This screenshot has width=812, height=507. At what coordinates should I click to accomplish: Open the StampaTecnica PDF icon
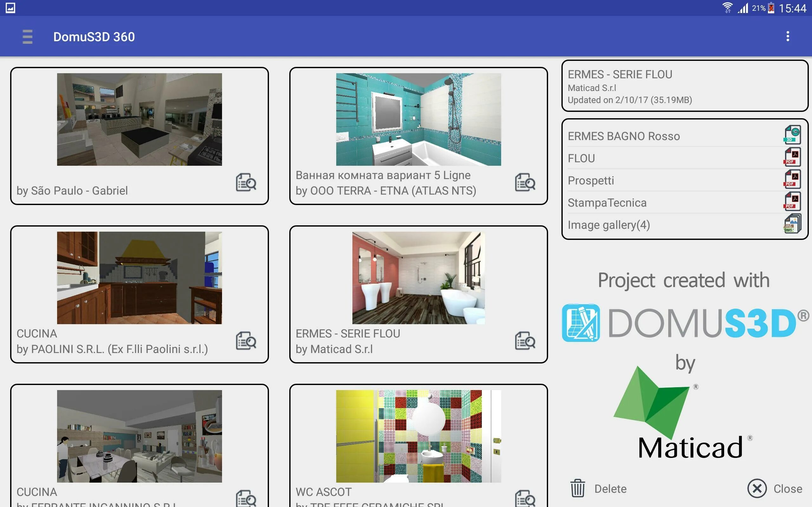coord(792,202)
